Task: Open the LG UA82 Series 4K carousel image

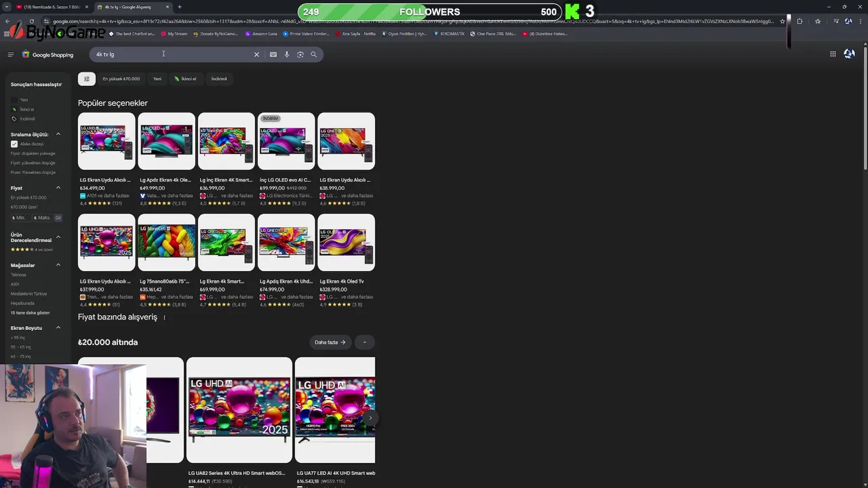Action: point(239,410)
